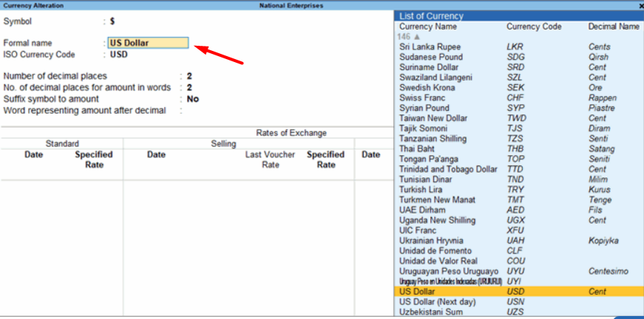The image size is (644, 319).
Task: Click the Formal name field showing US Dollar
Action: click(x=149, y=43)
